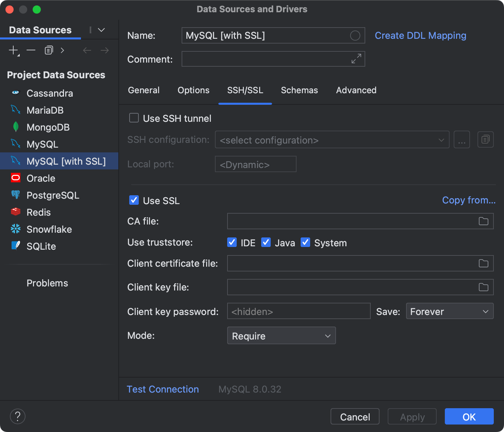The height and width of the screenshot is (432, 504).
Task: Duplicate the MySQL [with SSL] data source
Action: [x=49, y=50]
